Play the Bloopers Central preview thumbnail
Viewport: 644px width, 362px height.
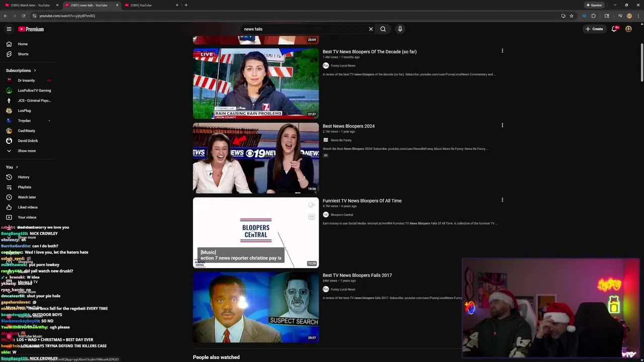[256, 232]
